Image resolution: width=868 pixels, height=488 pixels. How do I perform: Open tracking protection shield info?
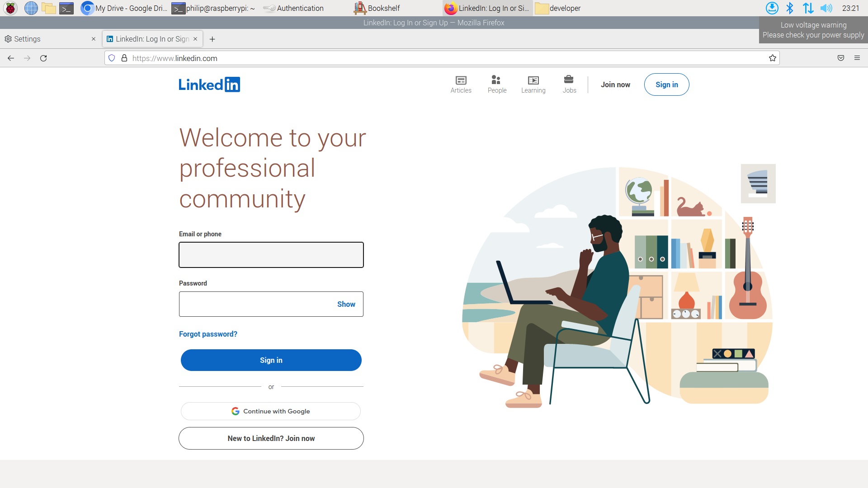112,58
